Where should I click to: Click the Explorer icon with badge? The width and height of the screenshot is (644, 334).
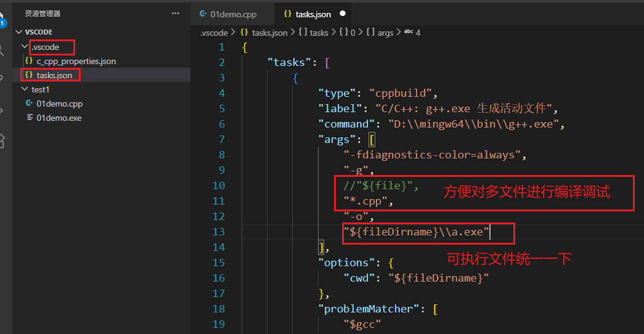tap(3, 18)
